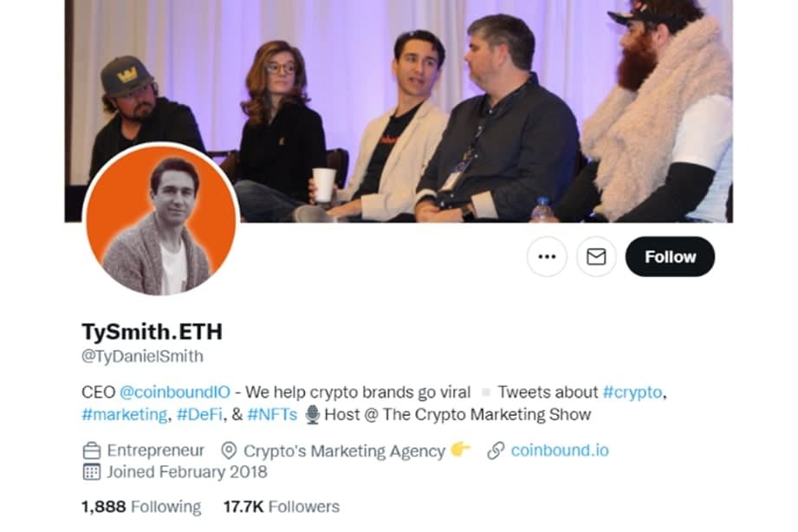
Task: View the panel discussion banner photo
Action: pos(399,111)
